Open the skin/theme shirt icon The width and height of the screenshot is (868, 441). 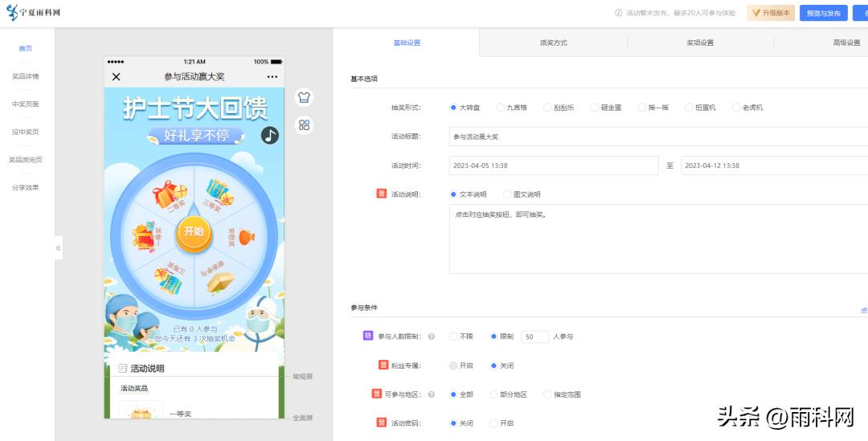(304, 97)
